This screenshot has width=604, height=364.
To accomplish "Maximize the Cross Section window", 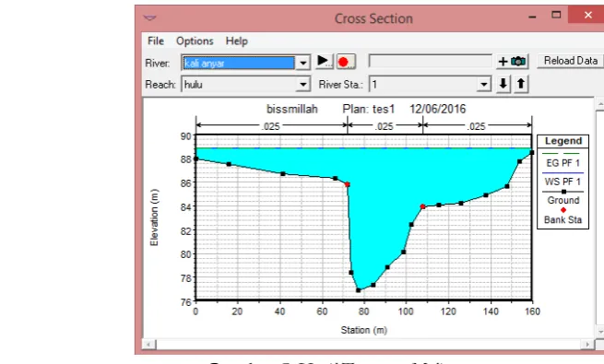I will pyautogui.click(x=556, y=15).
